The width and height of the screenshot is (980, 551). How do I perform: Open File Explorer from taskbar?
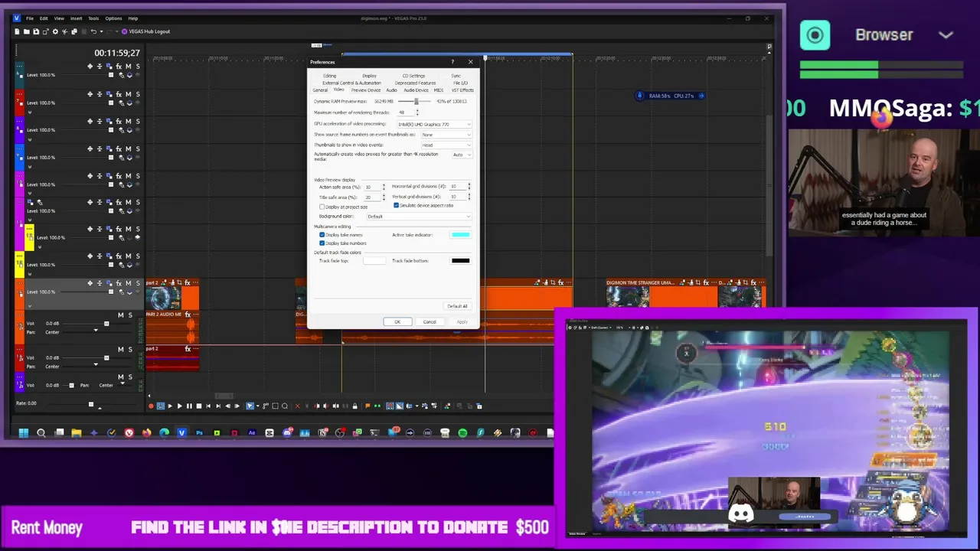tap(77, 433)
